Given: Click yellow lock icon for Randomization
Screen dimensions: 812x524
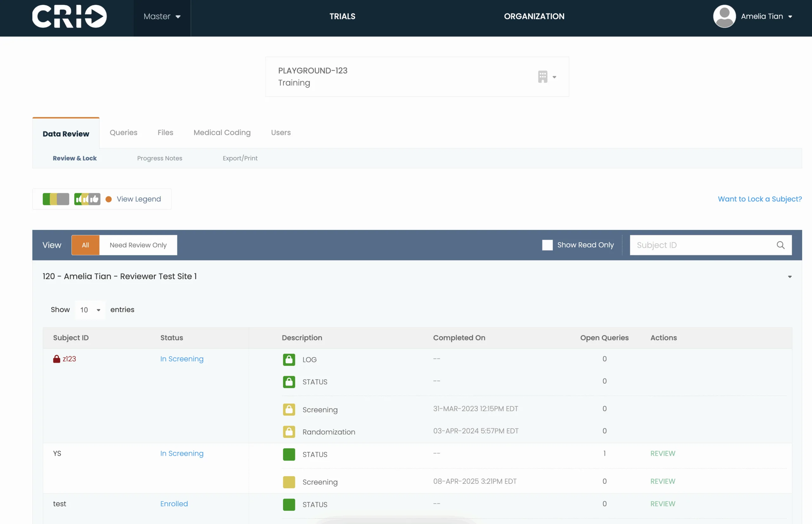Looking at the screenshot, I should [x=289, y=432].
